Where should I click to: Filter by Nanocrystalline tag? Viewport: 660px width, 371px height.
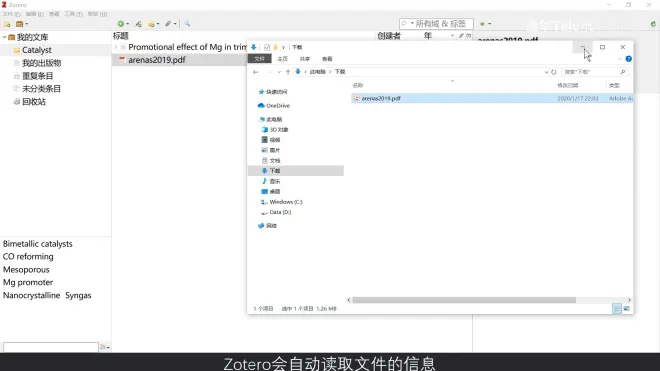tap(32, 295)
